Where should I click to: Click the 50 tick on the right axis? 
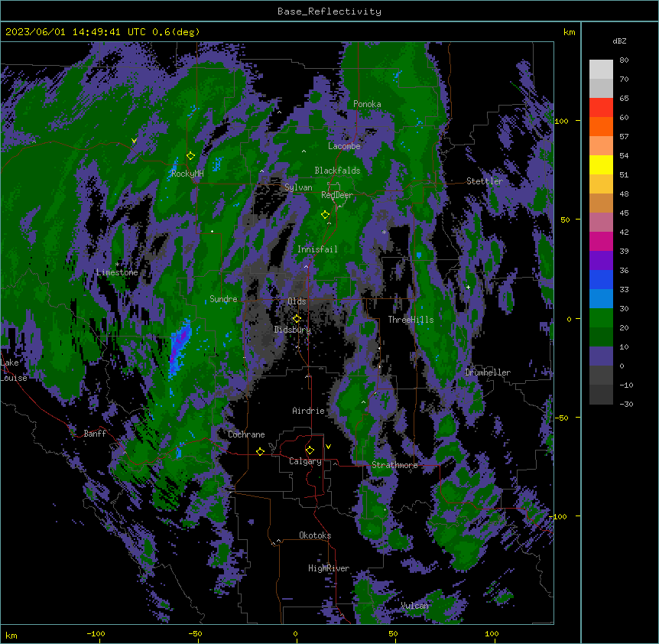tap(565, 220)
